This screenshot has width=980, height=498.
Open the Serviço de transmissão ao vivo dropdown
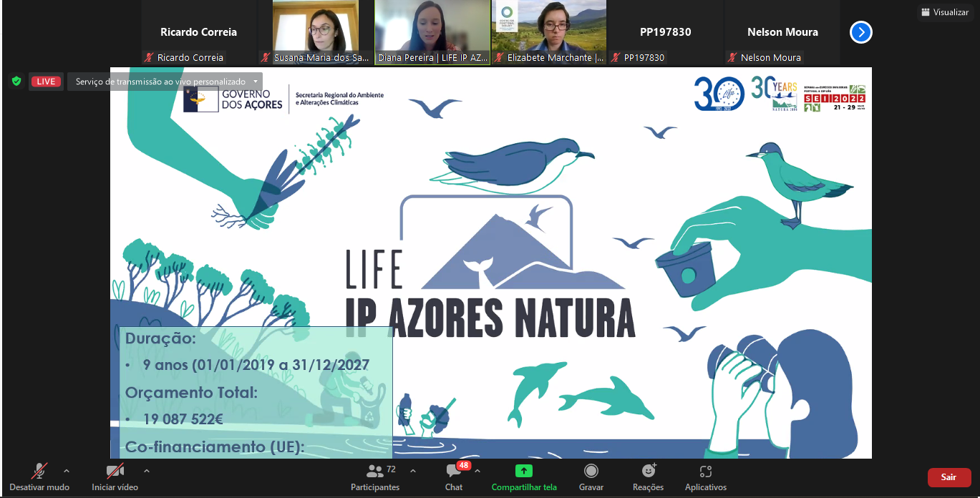coord(165,82)
